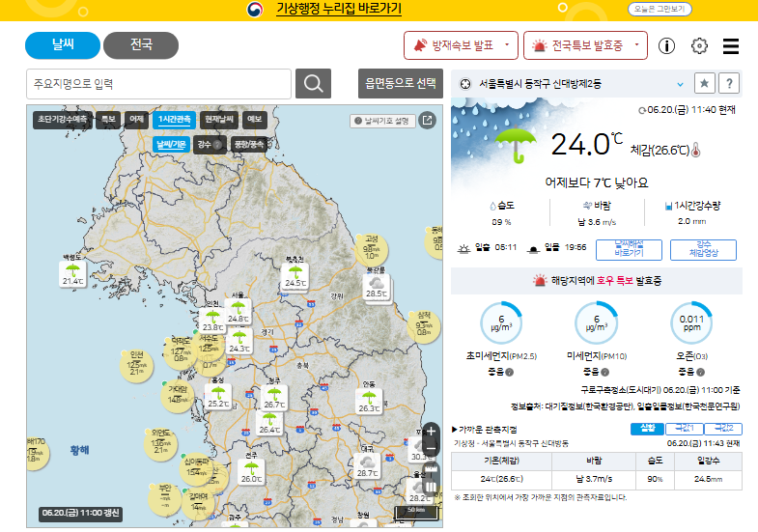Expand 전국특보 발효중 dropdown
This screenshot has width=758, height=532.
point(585,45)
